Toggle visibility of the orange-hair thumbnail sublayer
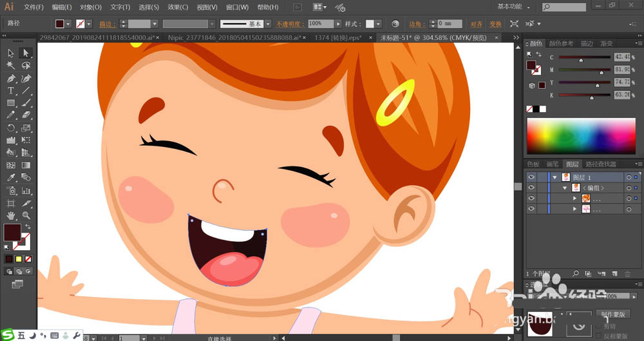Screen dimensions: 644x341 (x=531, y=199)
